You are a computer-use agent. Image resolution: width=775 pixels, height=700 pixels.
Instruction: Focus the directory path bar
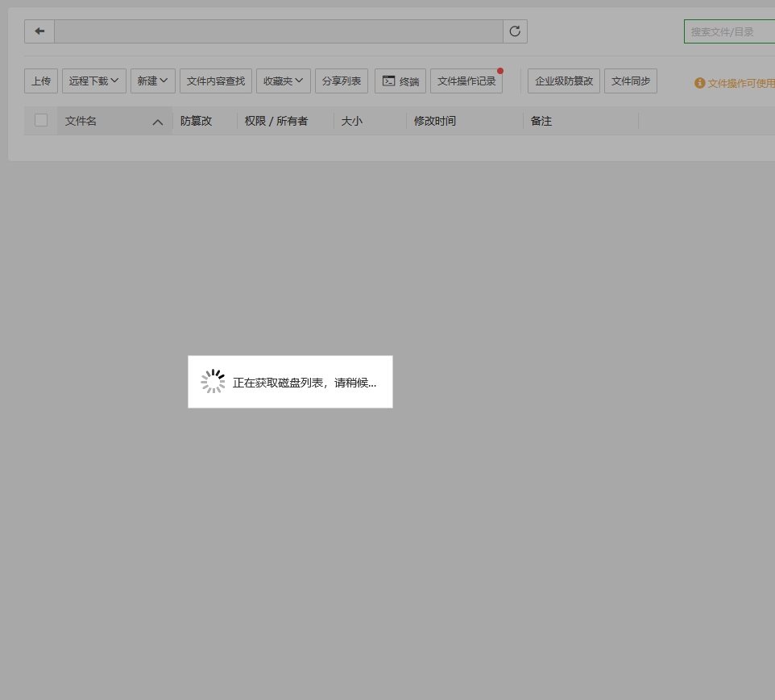279,31
